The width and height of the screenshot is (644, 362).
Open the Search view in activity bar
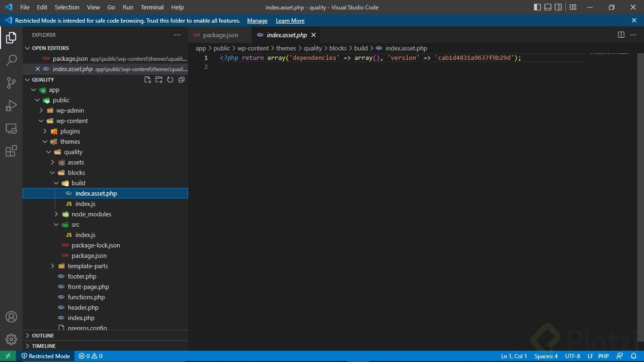click(x=11, y=60)
